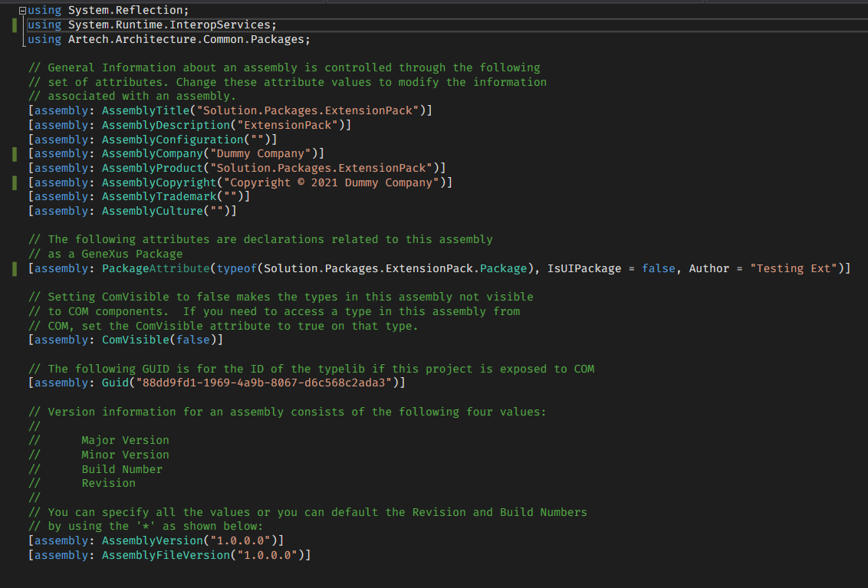The width and height of the screenshot is (868, 588).
Task: Click the "Setting ComVisible to false" comment line
Action: pos(281,297)
